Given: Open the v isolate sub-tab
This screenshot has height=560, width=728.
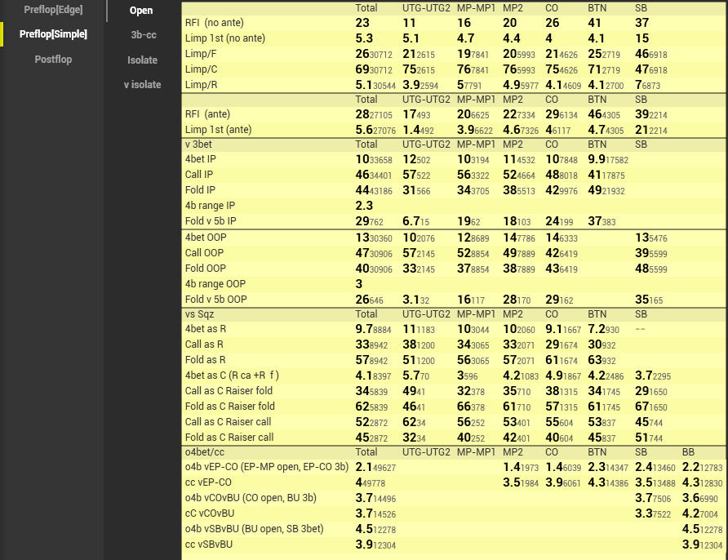Looking at the screenshot, I should pos(143,85).
